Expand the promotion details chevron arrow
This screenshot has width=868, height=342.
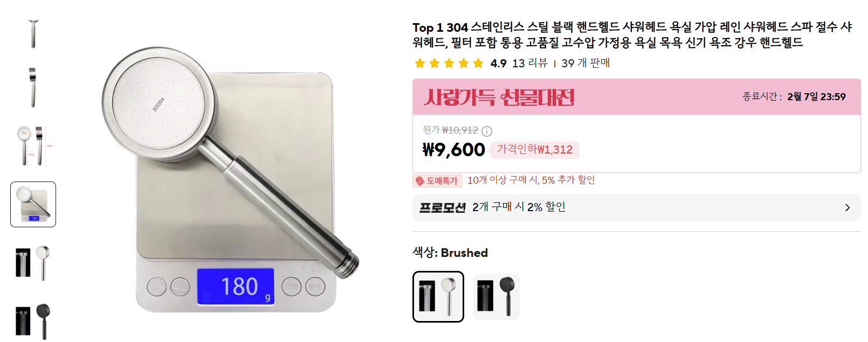tap(847, 207)
